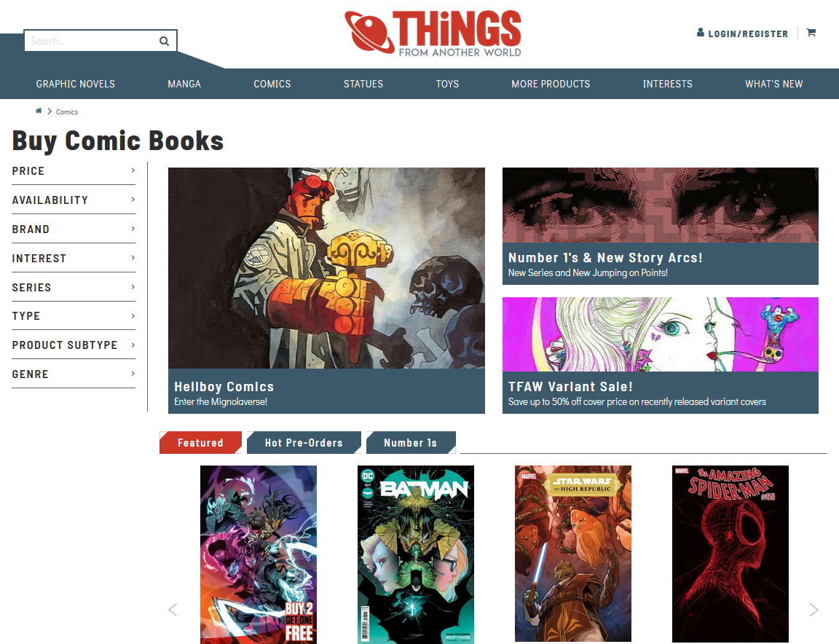Expand the Availability filter
The height and width of the screenshot is (644, 839).
74,200
